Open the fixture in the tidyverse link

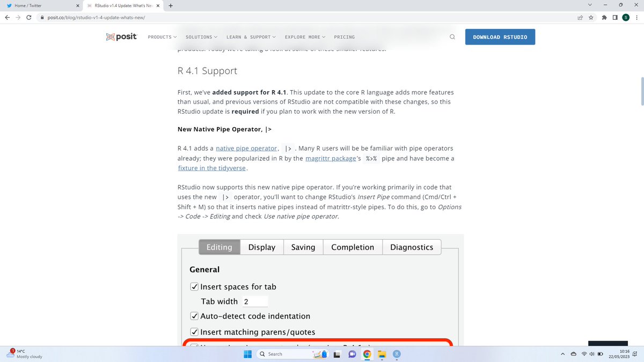click(211, 168)
